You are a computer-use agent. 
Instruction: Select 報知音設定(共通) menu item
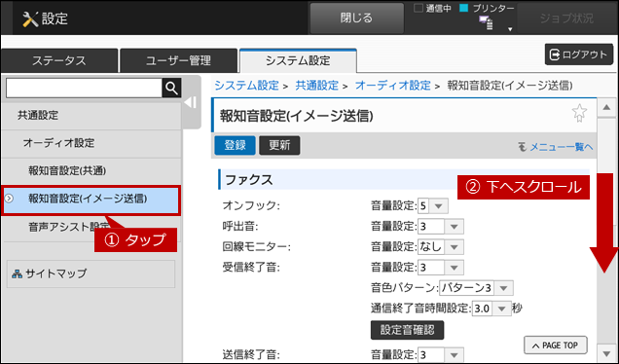point(91,170)
